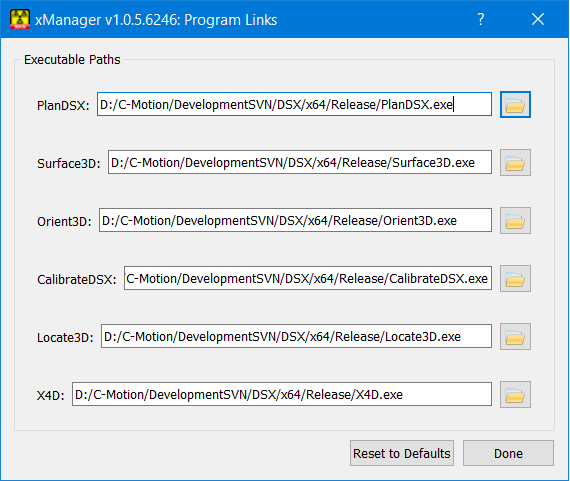Image resolution: width=570 pixels, height=481 pixels.
Task: Focus the Locate3D path field
Action: click(296, 336)
